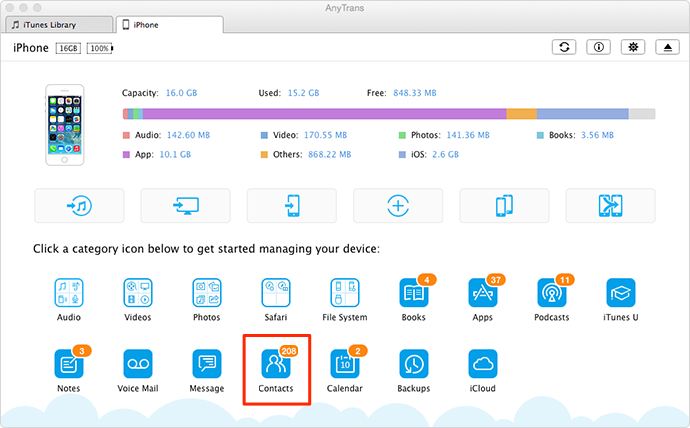Click the App size 10.1 GB
This screenshot has width=690, height=428.
pos(175,154)
